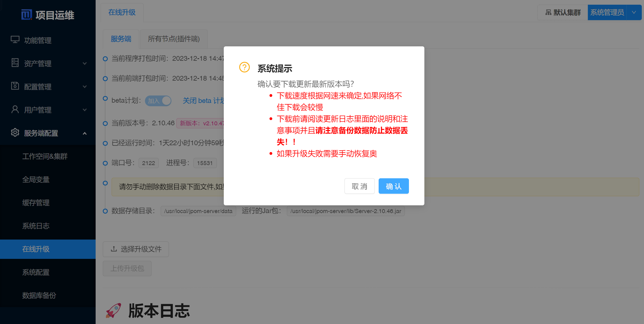Open the 功能管理 monitor icon in sidebar
This screenshot has width=644, height=324.
click(15, 40)
